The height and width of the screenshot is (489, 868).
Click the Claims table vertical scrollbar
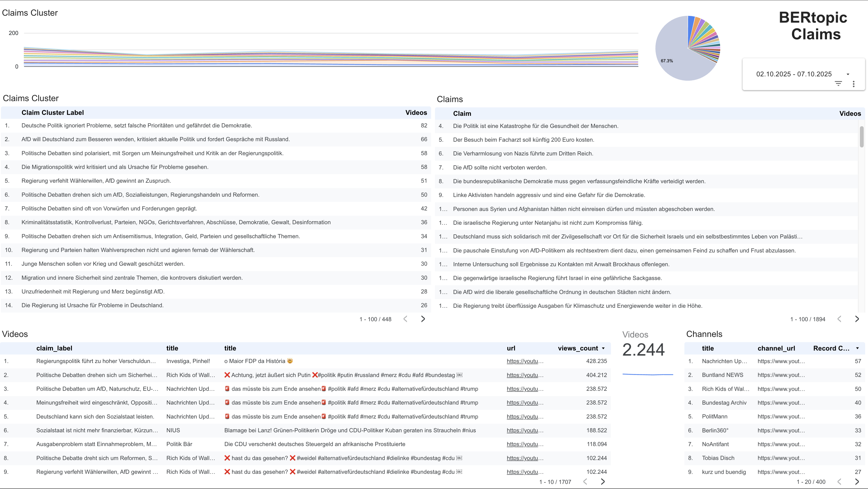point(861,136)
